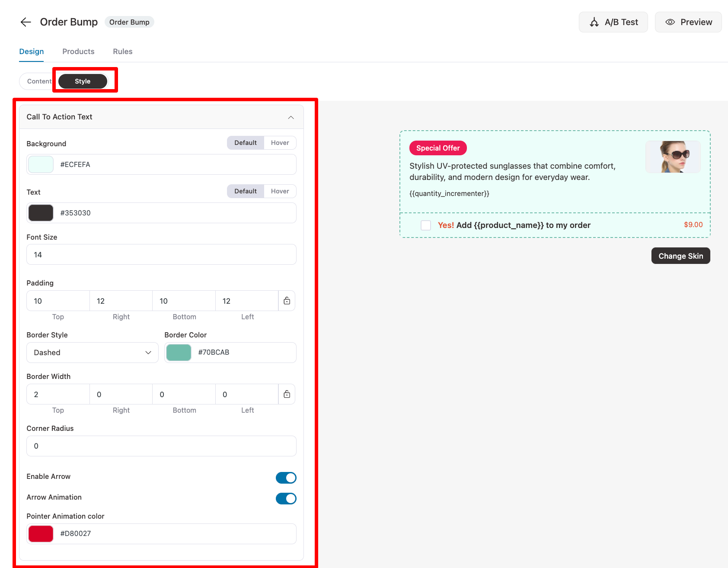Select Hover state for Background

click(280, 143)
